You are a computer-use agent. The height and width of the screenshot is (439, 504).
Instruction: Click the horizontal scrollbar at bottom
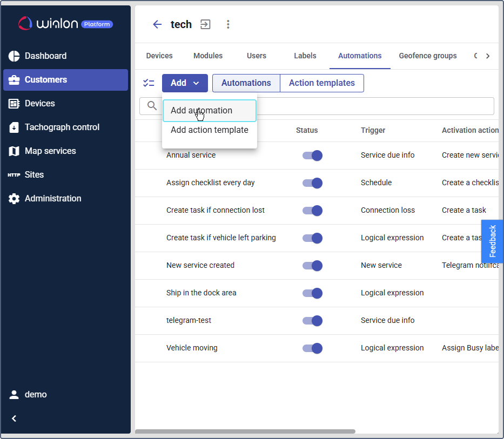[245, 431]
